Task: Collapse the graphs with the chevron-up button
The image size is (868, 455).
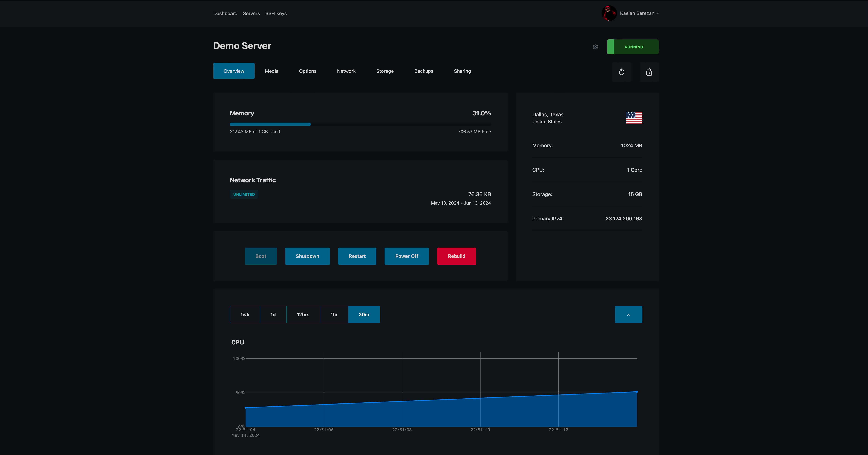Action: point(628,315)
